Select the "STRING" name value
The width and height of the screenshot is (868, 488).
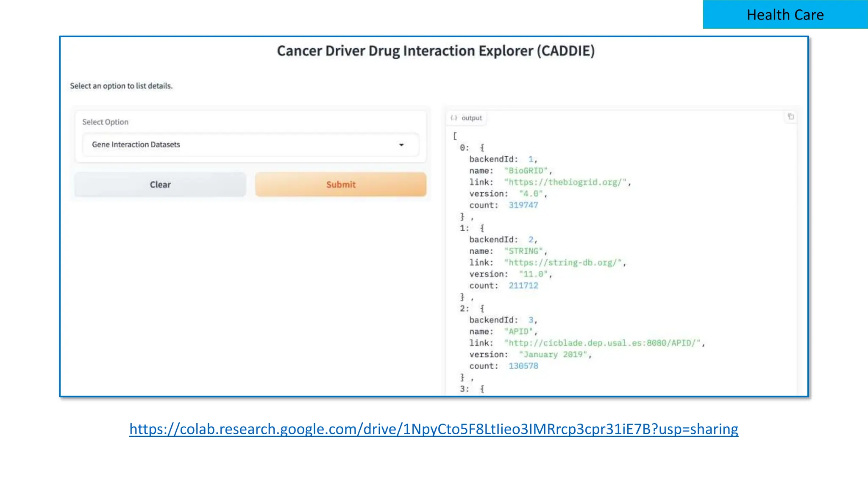(523, 251)
